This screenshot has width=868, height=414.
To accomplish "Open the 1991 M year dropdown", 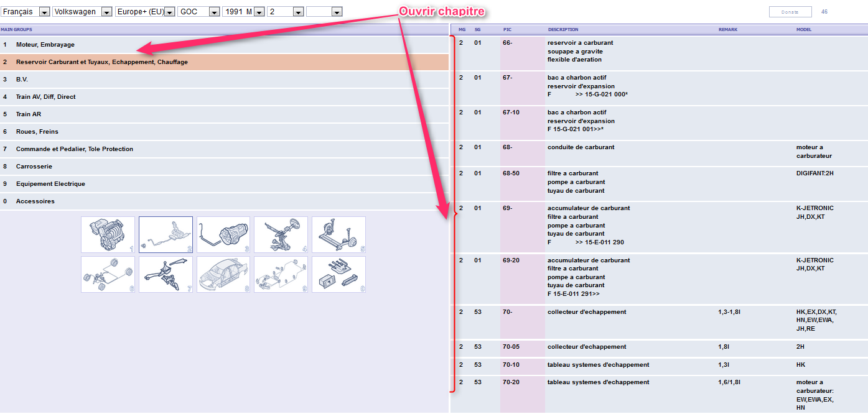I will pyautogui.click(x=243, y=12).
